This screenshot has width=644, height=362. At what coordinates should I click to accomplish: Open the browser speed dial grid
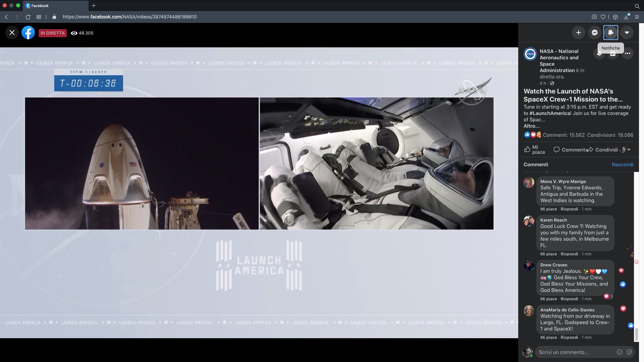(39, 17)
